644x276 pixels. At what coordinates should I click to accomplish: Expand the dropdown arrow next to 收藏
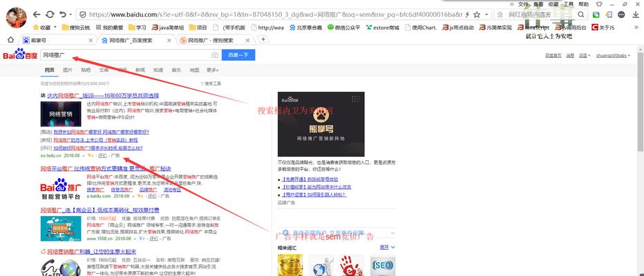(x=55, y=28)
